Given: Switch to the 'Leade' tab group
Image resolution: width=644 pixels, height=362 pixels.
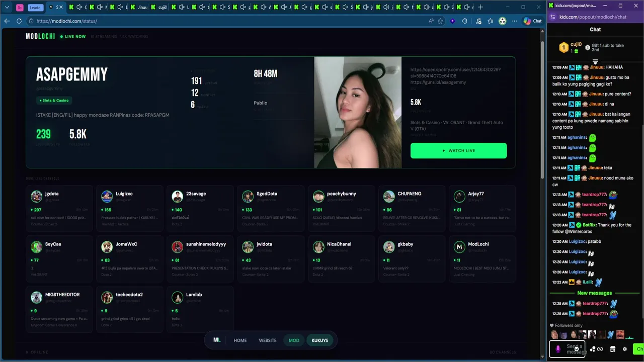Looking at the screenshot, I should click(35, 7).
